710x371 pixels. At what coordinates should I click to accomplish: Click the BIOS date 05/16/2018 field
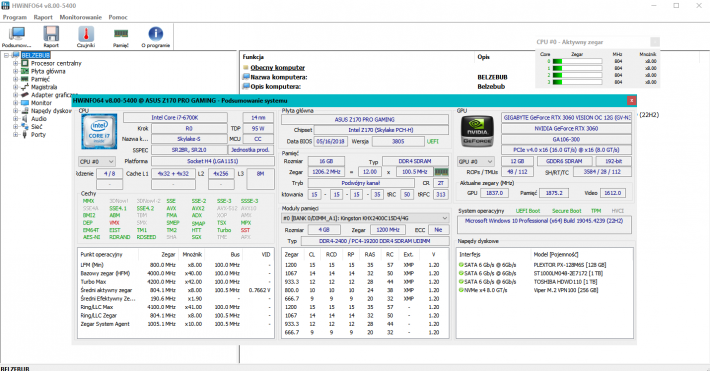[330, 141]
